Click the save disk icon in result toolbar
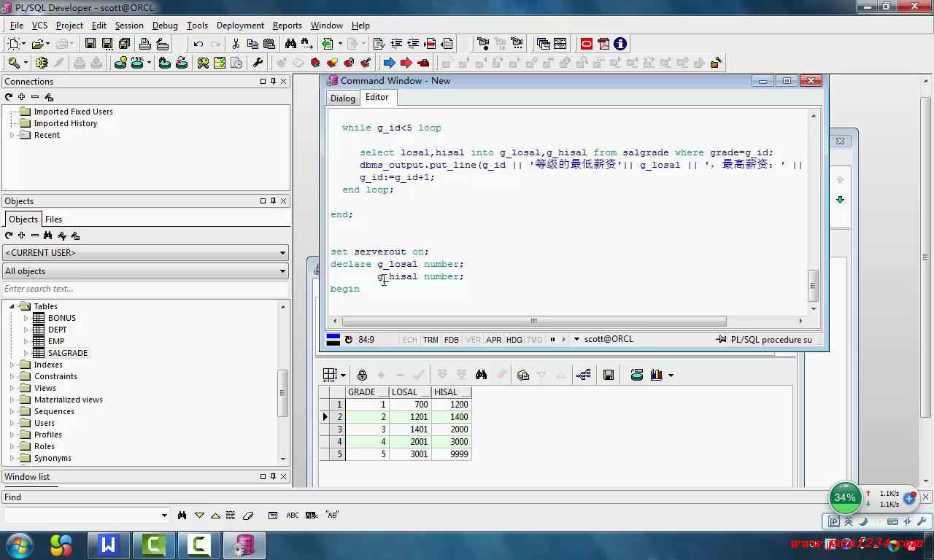This screenshot has height=560, width=934. (609, 375)
